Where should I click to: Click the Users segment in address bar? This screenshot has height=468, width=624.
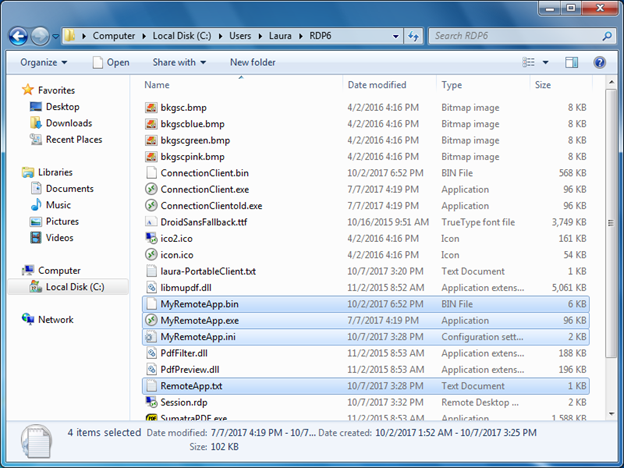(x=238, y=36)
